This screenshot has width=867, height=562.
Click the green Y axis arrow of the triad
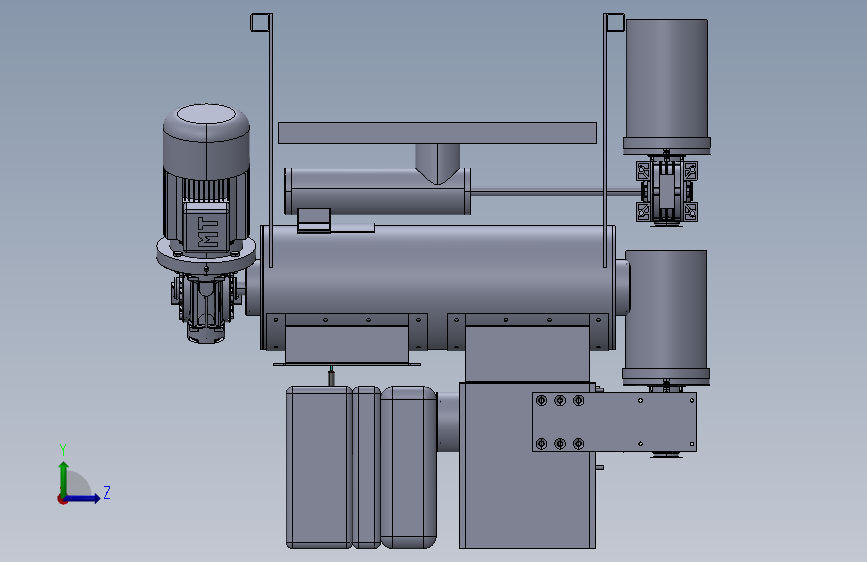[64, 477]
